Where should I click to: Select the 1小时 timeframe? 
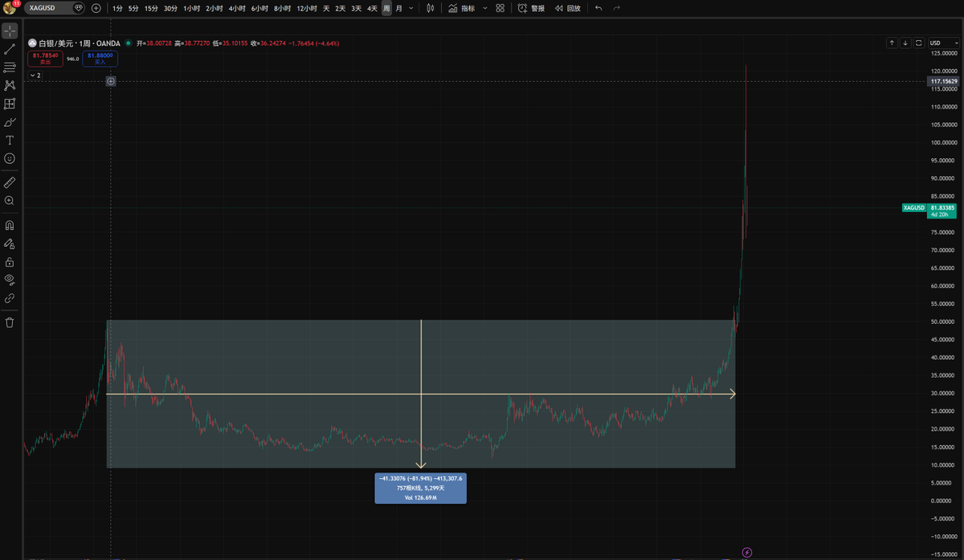click(x=192, y=8)
